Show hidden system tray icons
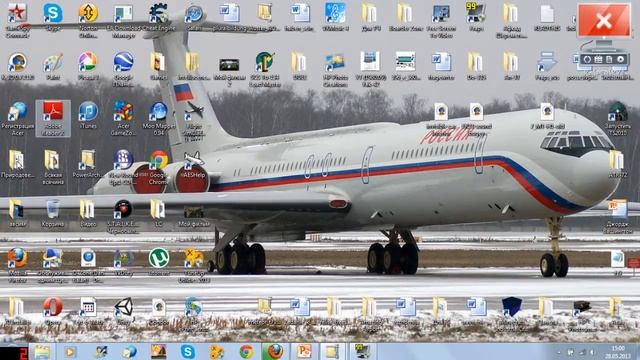This screenshot has height=360, width=640. coord(559,352)
